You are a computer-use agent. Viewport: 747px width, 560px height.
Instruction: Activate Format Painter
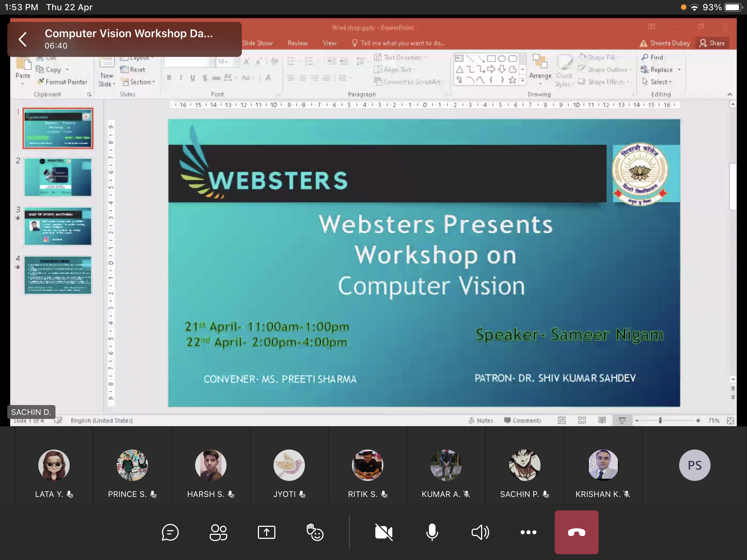(63, 82)
